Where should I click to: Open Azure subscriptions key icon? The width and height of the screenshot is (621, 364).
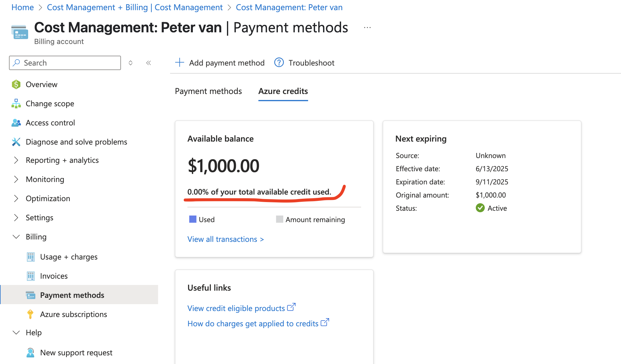(x=30, y=314)
